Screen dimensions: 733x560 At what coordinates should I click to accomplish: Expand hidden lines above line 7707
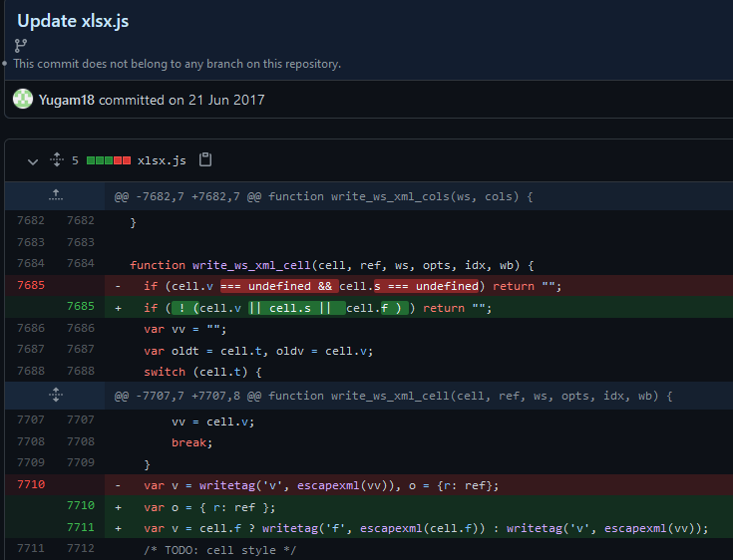(x=55, y=396)
